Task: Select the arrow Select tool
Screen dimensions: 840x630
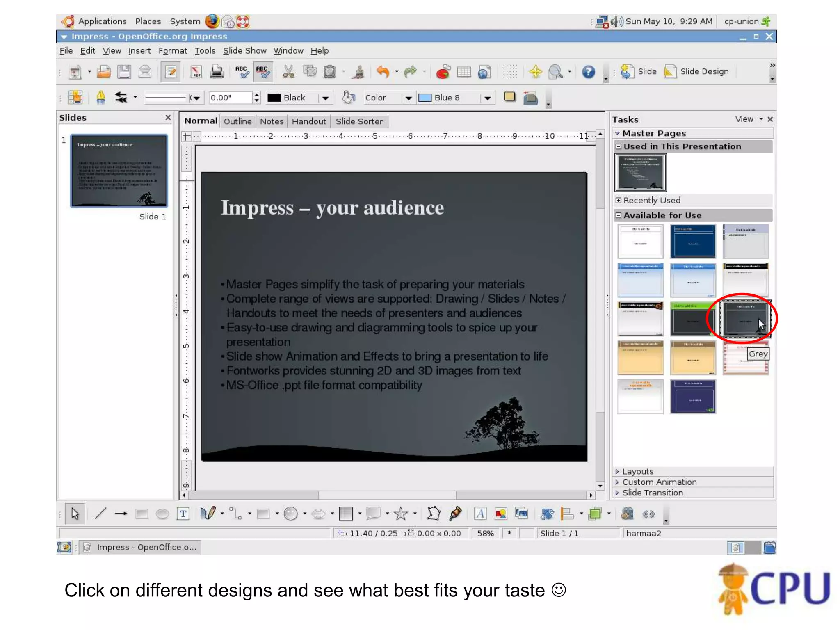Action: tap(75, 514)
